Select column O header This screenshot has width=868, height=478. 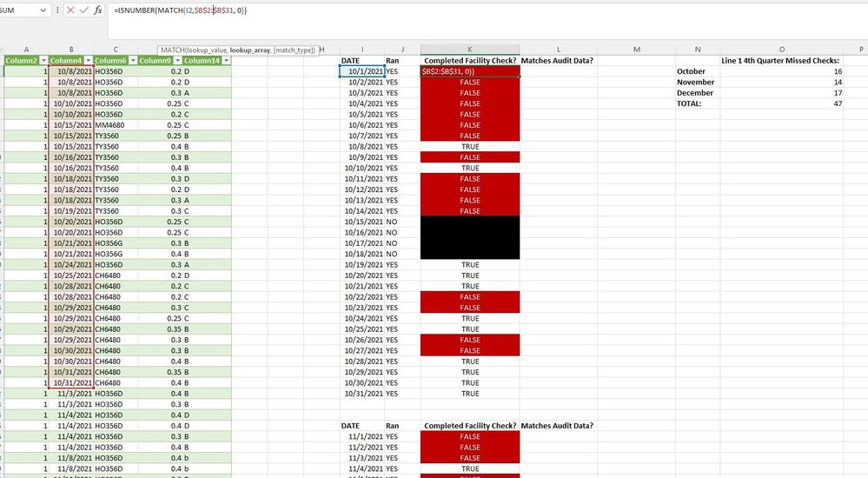[782, 50]
